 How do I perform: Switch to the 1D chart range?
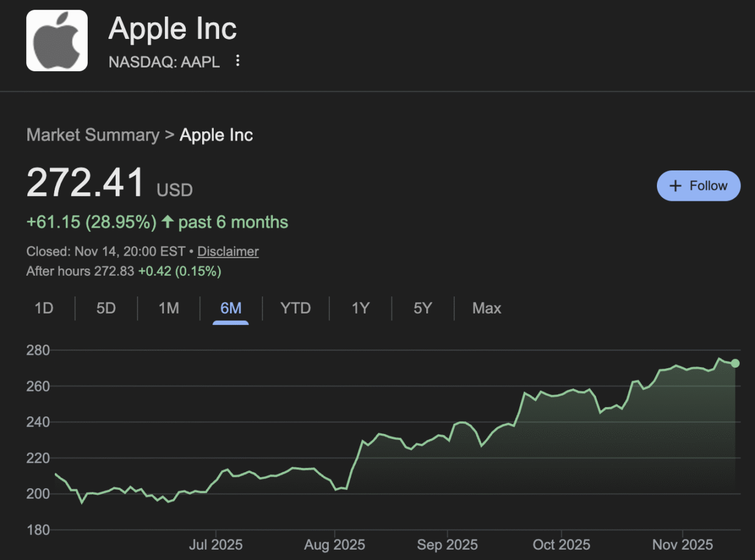(44, 309)
